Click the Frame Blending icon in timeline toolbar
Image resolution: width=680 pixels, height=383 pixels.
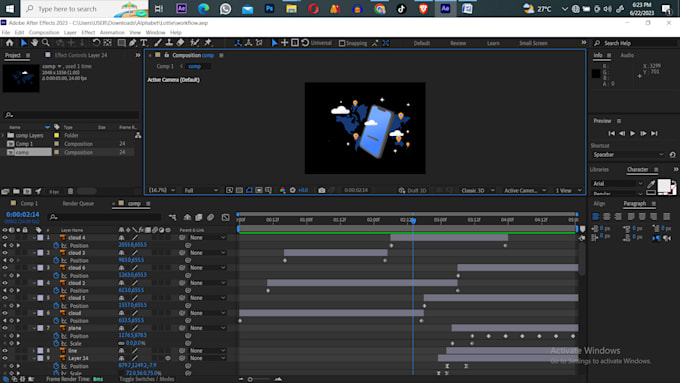pos(199,217)
